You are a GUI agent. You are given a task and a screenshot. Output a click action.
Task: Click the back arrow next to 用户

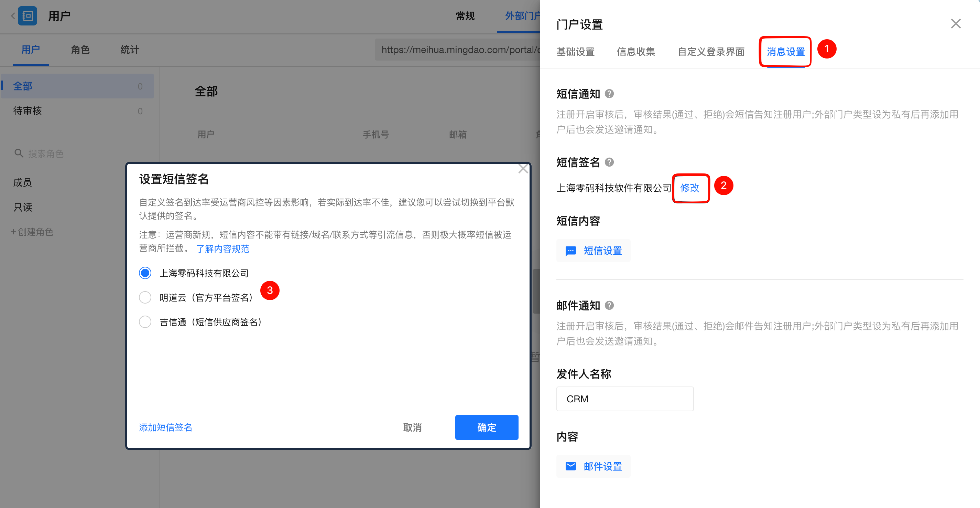pos(13,16)
